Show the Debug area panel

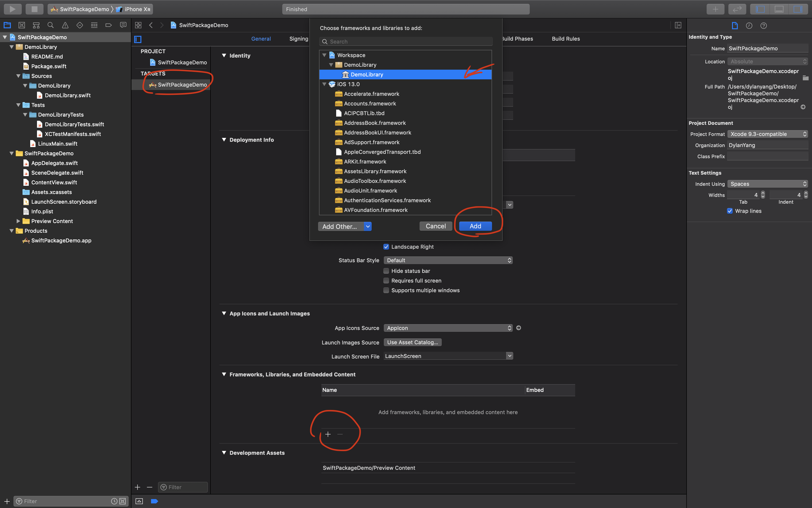pyautogui.click(x=779, y=9)
